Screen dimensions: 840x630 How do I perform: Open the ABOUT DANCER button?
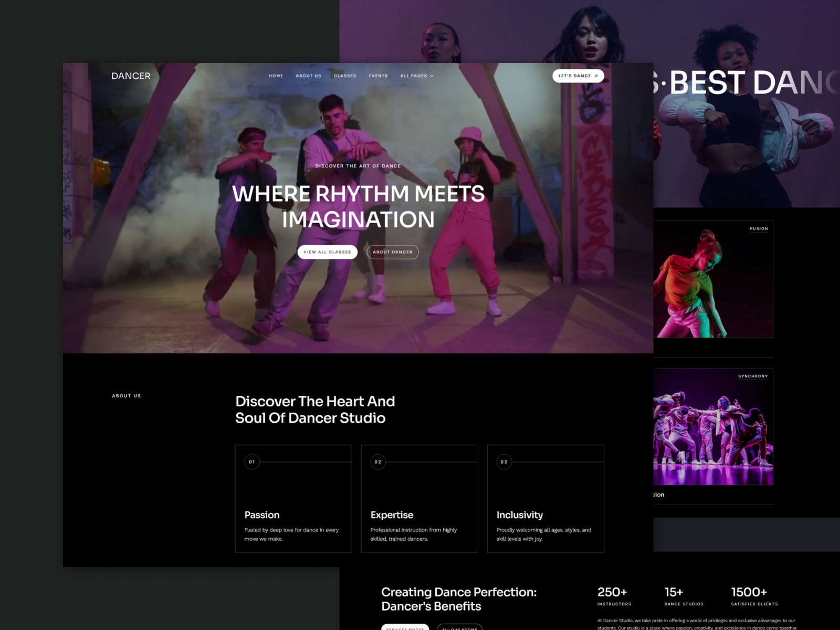pos(392,252)
